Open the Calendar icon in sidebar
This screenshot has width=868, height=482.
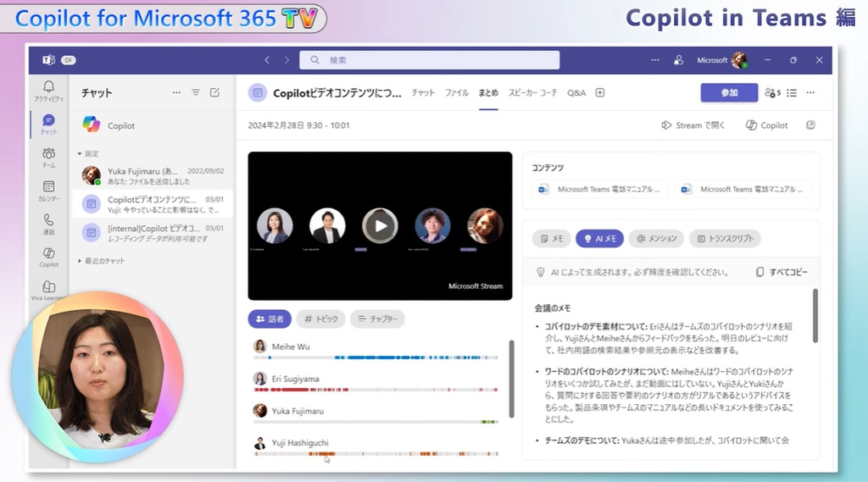point(48,191)
